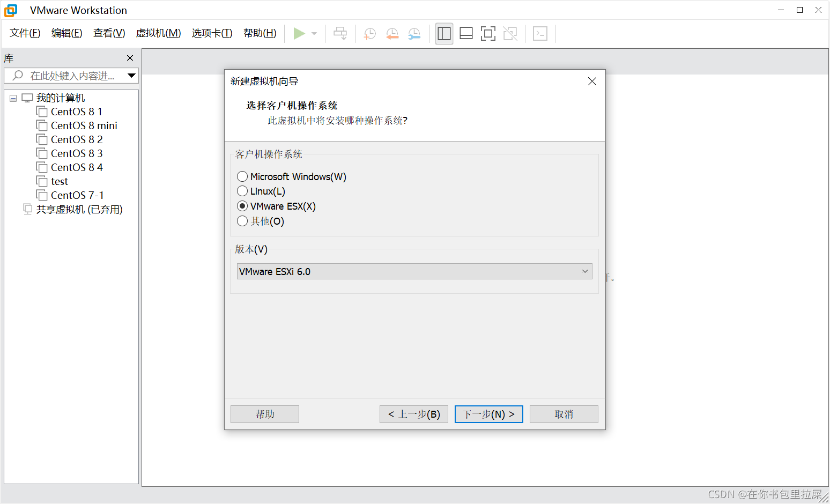This screenshot has width=830, height=504.
Task: Open the 选项卡(T) menu
Action: 212,33
